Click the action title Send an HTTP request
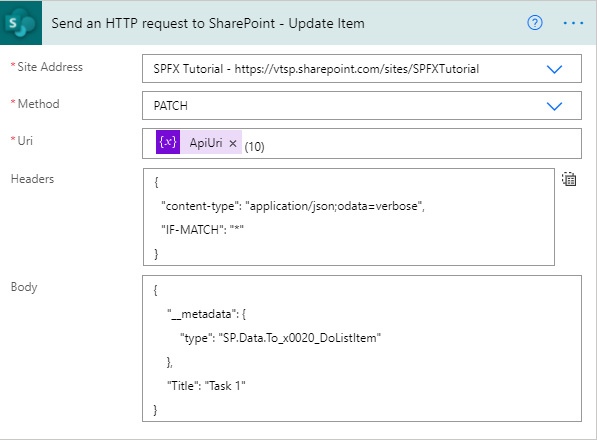This screenshot has width=597, height=440. tap(208, 23)
